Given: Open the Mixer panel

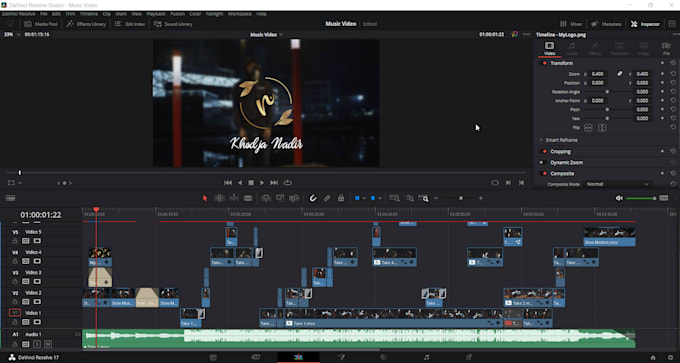Looking at the screenshot, I should [x=571, y=24].
